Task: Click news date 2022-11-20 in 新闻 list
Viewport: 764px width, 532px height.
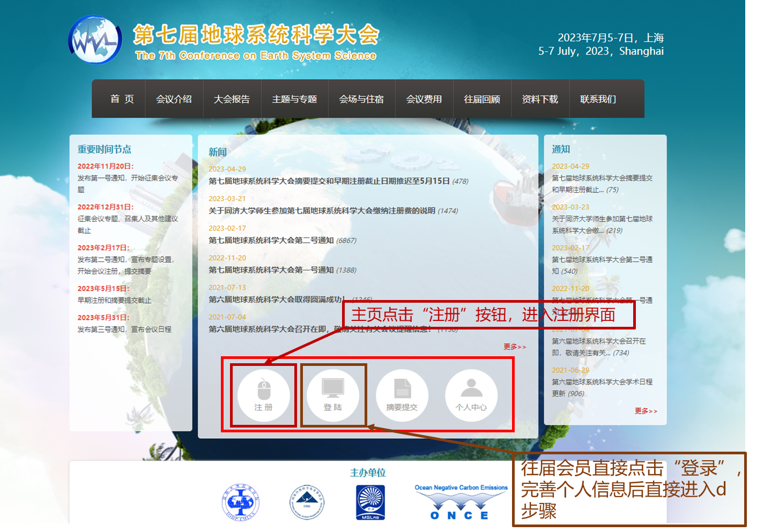Action: tap(227, 258)
